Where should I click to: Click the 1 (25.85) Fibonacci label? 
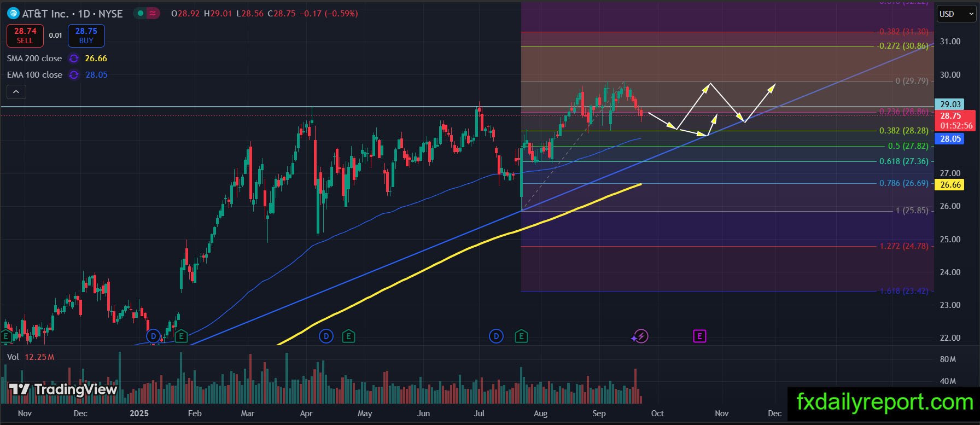coord(912,211)
